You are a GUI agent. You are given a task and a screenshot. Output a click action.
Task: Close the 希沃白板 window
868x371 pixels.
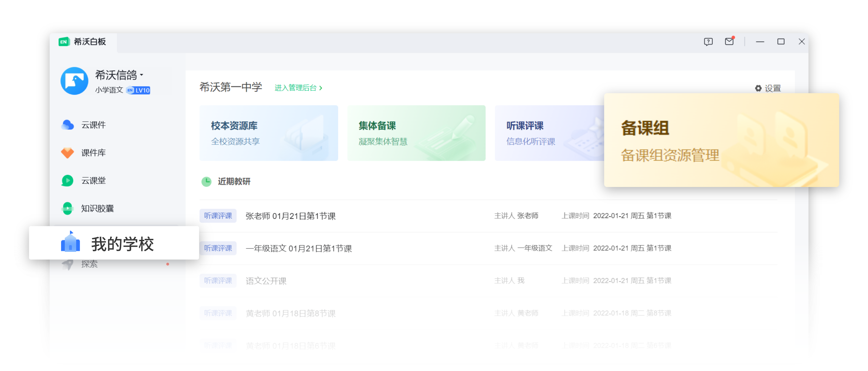click(802, 42)
